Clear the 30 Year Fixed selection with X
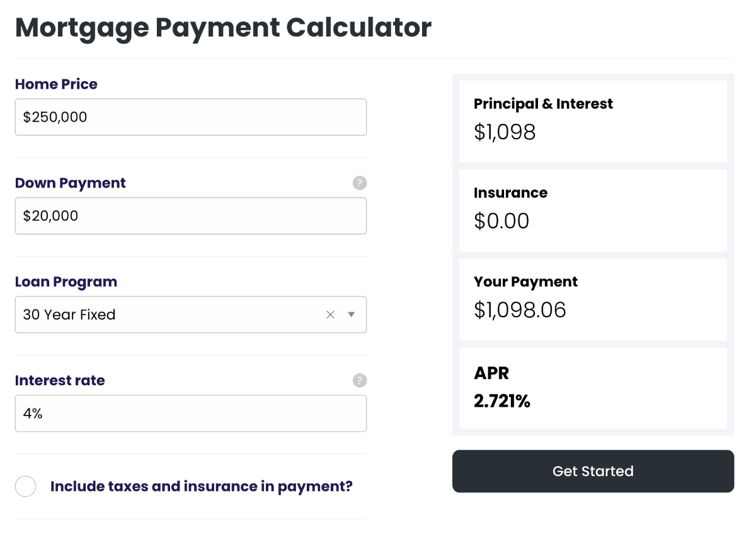Image resolution: width=756 pixels, height=537 pixels. point(330,315)
